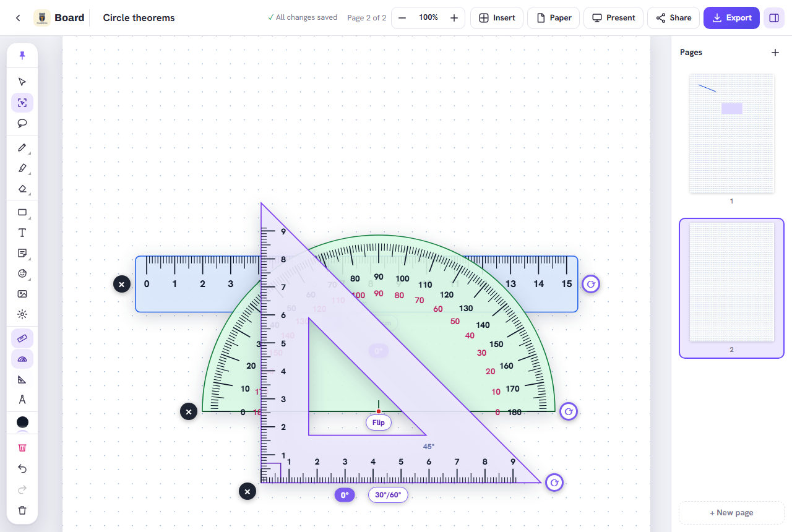This screenshot has width=792, height=532.
Task: Select the rectangle shape tool
Action: tap(22, 212)
